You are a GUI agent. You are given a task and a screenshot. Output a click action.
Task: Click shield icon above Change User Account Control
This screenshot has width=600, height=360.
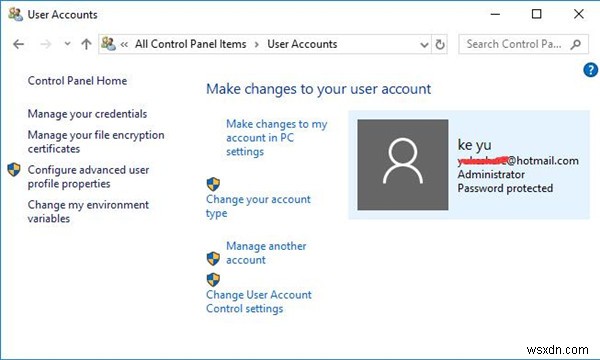(213, 280)
